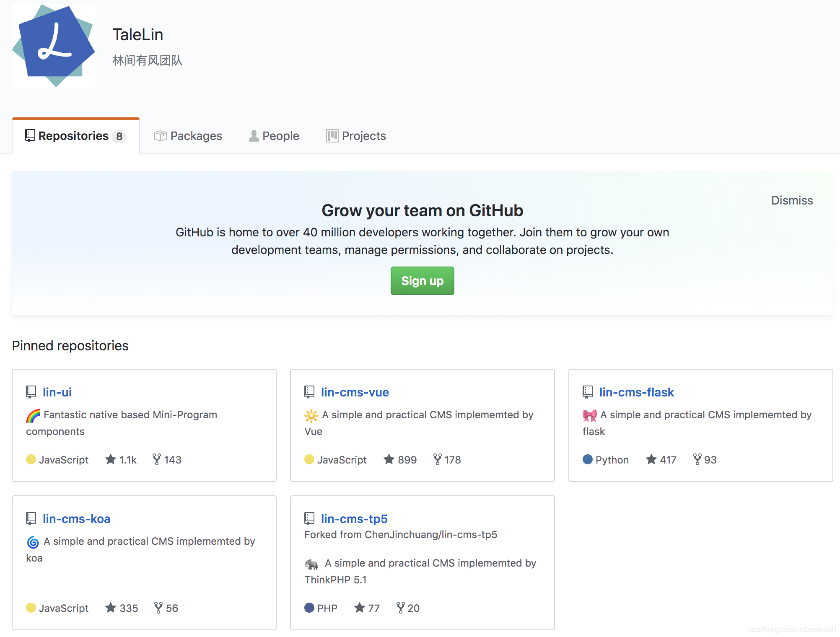Click 'Forked from ChenJinchuang/lin-cms-tp5' text
840x637 pixels.
point(401,535)
